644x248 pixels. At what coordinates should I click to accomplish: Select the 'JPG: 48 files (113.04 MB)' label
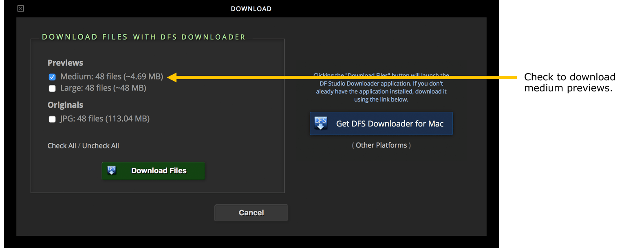click(x=105, y=119)
